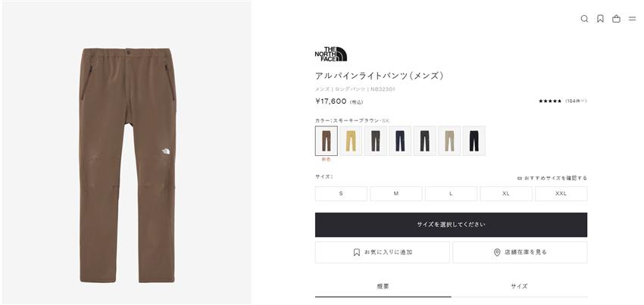Viewport: 644px width, 305px height.
Task: Select size M option
Action: 396,194
